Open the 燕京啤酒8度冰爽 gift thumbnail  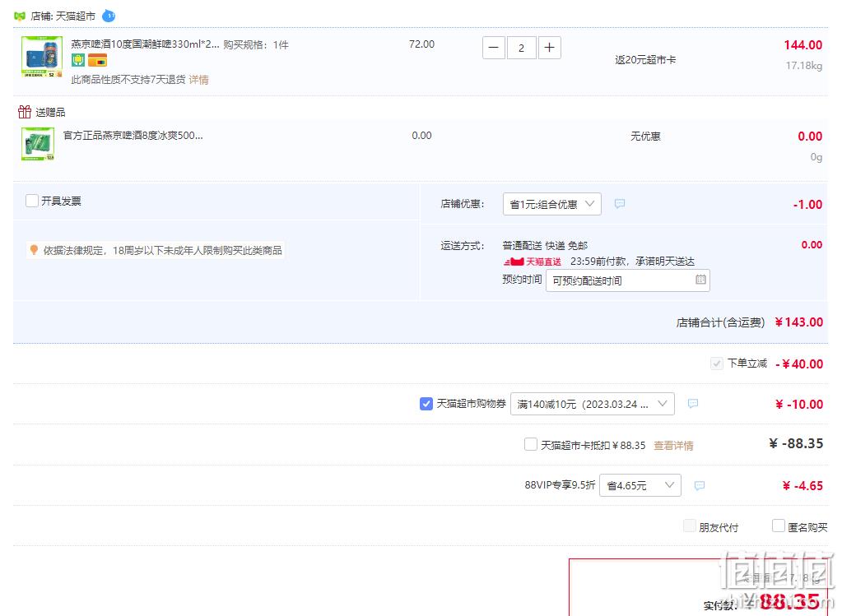point(38,144)
